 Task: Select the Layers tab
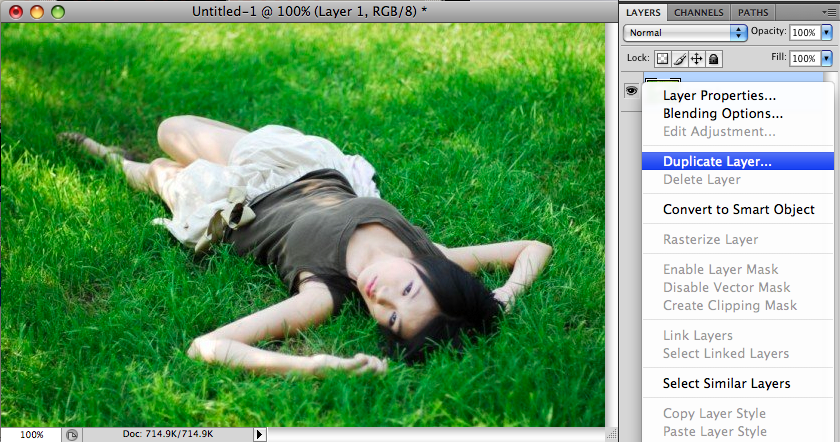click(643, 12)
